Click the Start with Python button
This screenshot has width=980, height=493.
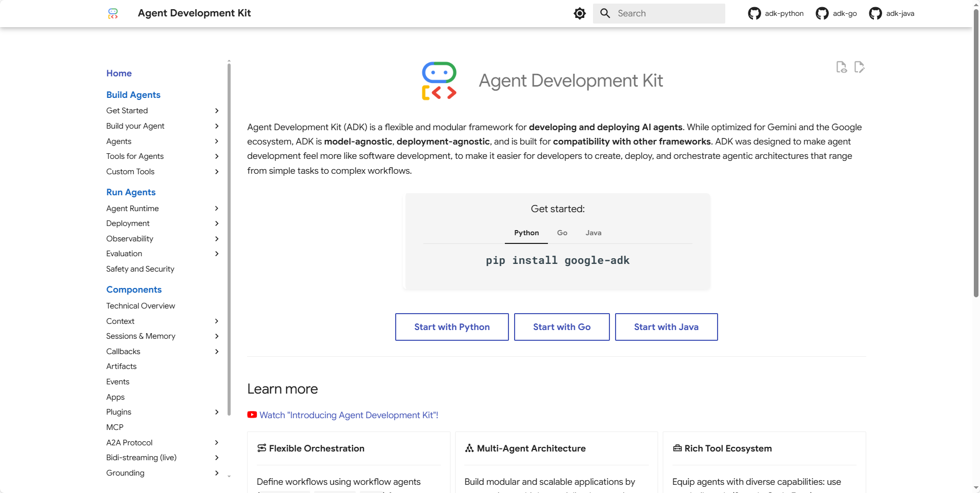click(452, 327)
